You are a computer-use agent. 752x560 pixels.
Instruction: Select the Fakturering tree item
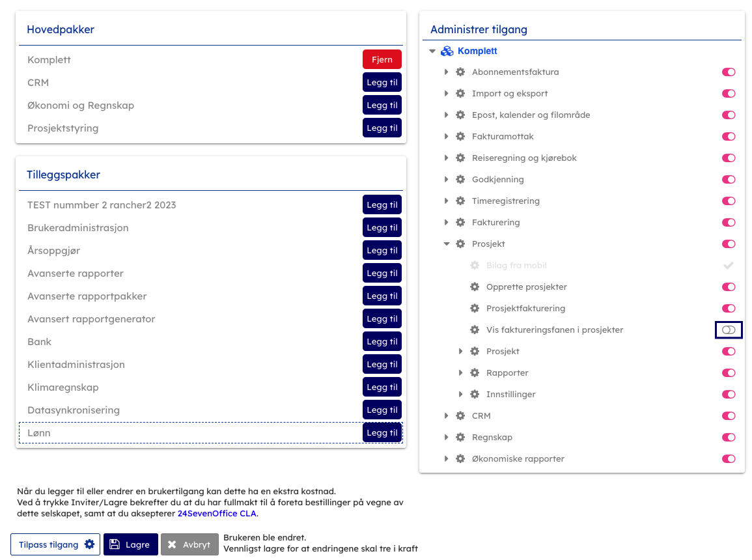[495, 223]
